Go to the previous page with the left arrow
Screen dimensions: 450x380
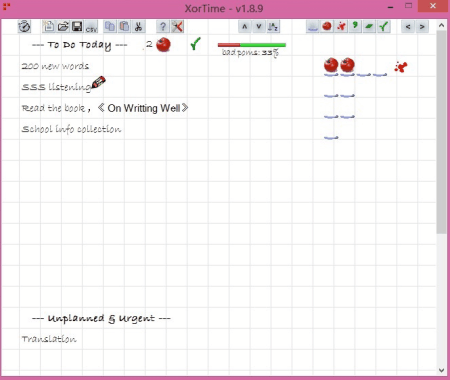[x=408, y=26]
